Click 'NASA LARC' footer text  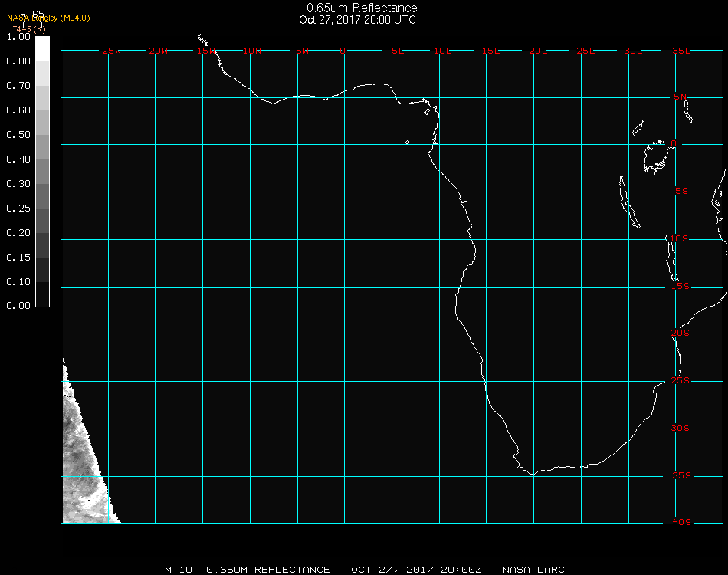[533, 570]
